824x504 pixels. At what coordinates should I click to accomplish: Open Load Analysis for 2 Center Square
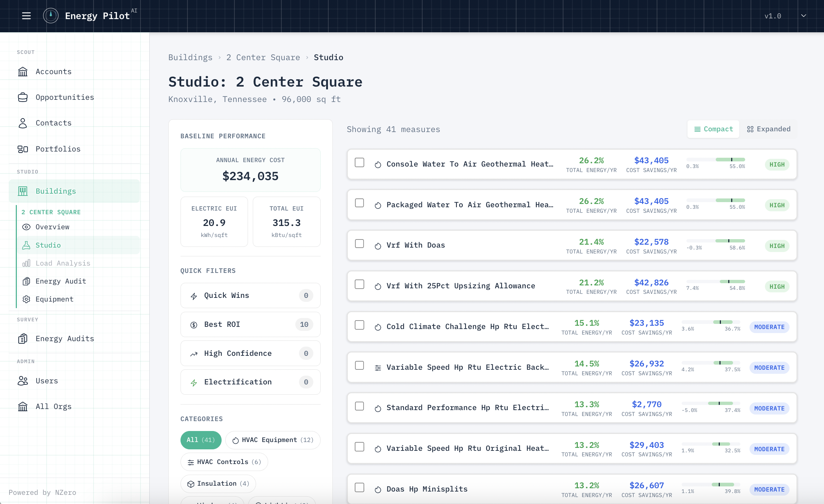pyautogui.click(x=63, y=263)
